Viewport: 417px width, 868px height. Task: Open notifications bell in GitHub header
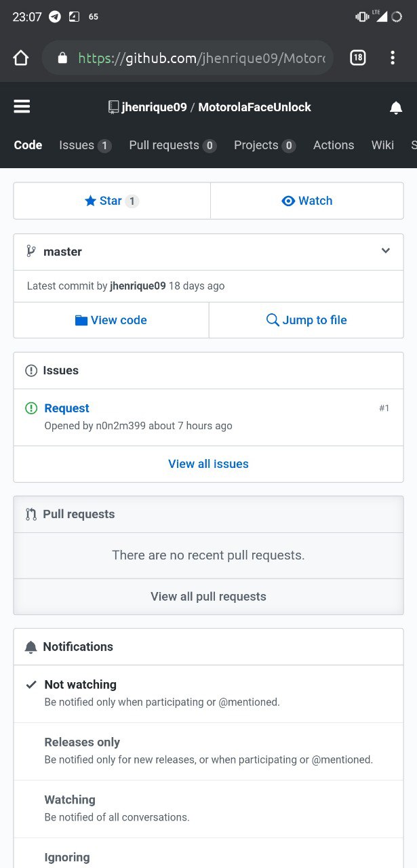tap(396, 108)
